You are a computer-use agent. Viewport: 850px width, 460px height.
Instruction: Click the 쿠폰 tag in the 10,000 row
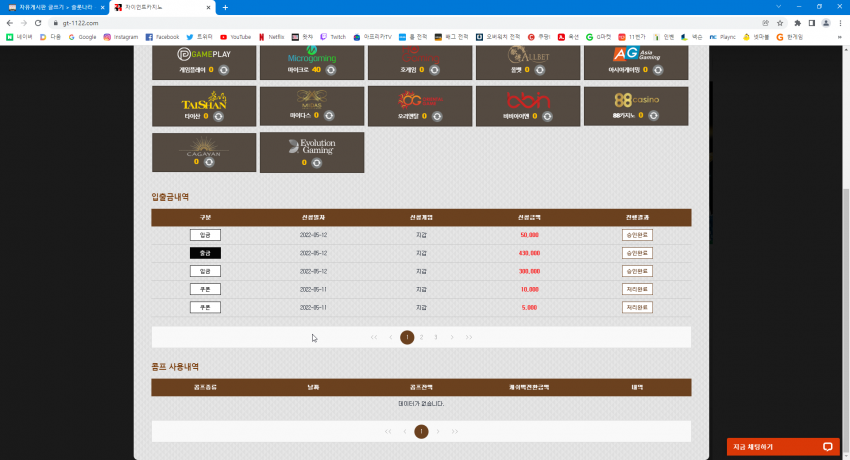(x=205, y=289)
